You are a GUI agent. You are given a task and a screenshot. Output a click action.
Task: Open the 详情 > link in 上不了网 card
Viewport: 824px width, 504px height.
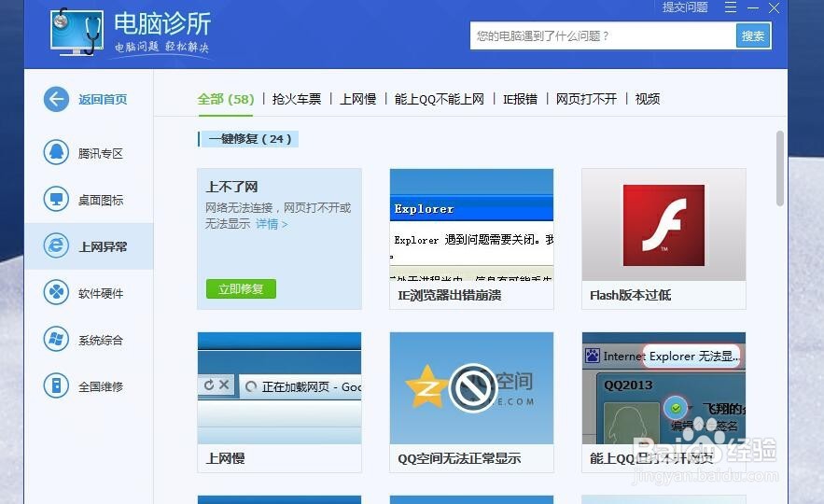click(272, 224)
